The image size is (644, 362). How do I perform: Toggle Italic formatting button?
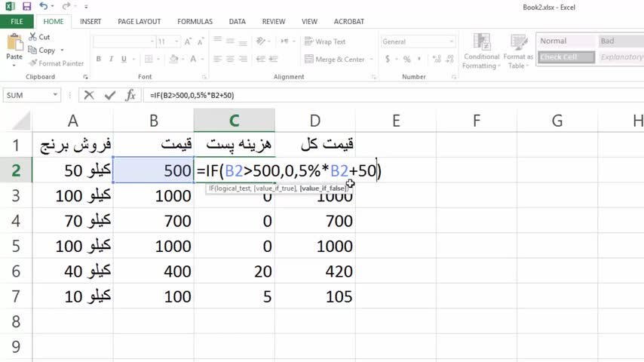tap(111, 60)
